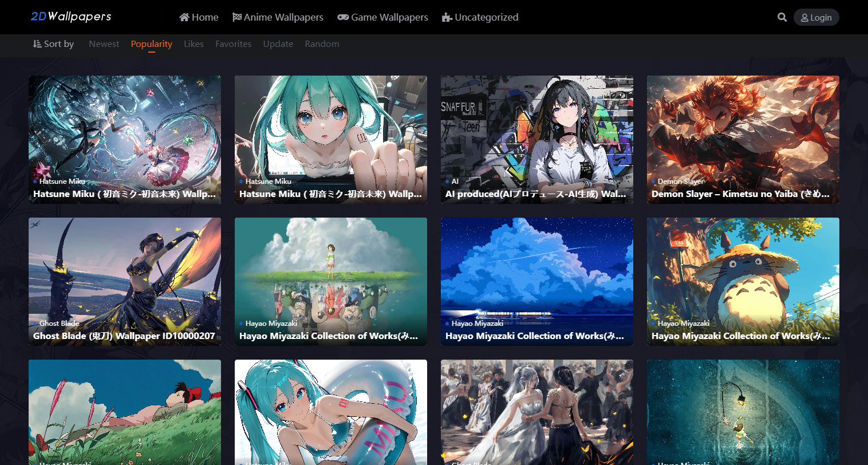The height and width of the screenshot is (465, 868).
Task: Open the Hatsune Miku close-up face wallpaper
Action: point(330,132)
